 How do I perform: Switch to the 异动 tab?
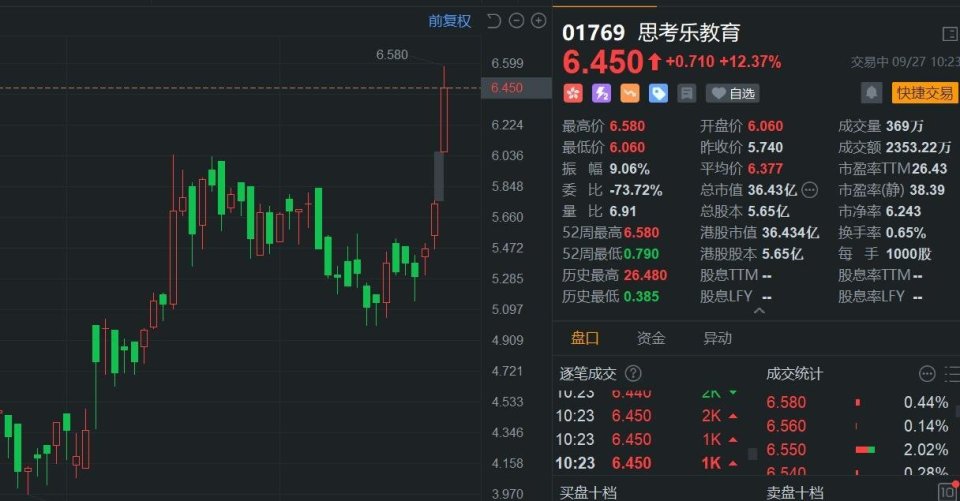pyautogui.click(x=718, y=338)
